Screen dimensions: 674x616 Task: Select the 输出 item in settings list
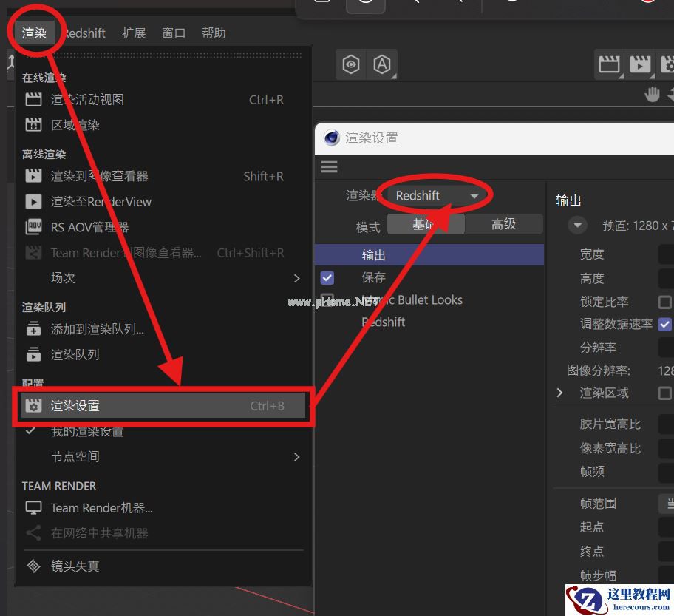pos(429,255)
